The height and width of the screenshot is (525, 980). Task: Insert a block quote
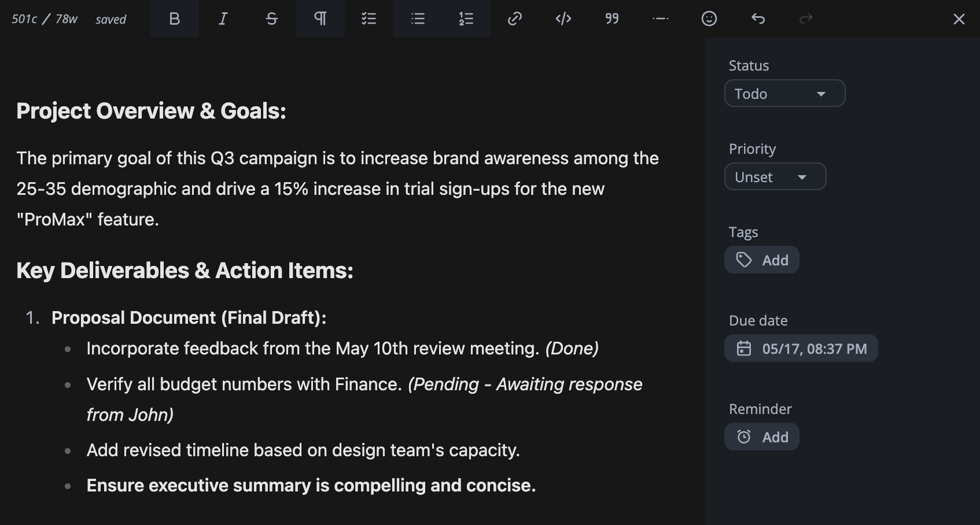coord(612,19)
